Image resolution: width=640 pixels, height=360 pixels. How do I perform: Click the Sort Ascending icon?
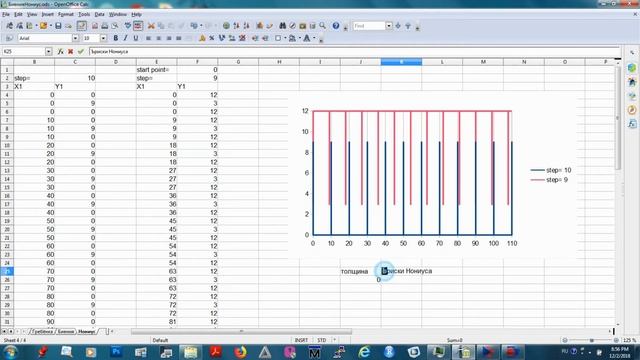(236, 26)
